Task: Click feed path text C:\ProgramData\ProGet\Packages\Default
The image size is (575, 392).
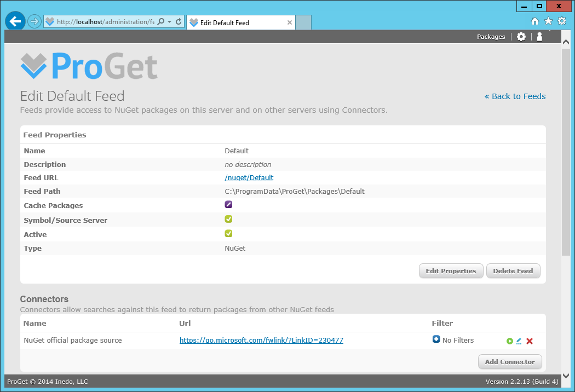Action: (295, 192)
